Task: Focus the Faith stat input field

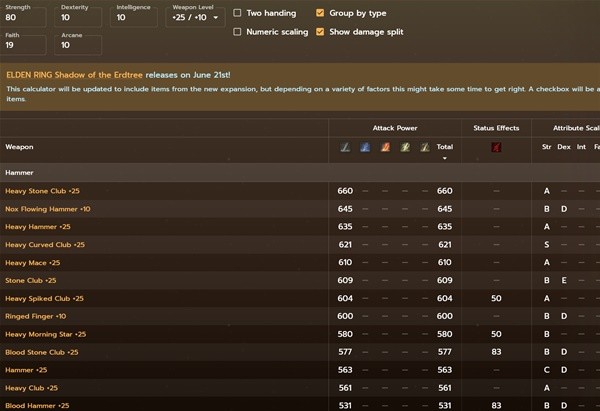Action: pos(25,45)
